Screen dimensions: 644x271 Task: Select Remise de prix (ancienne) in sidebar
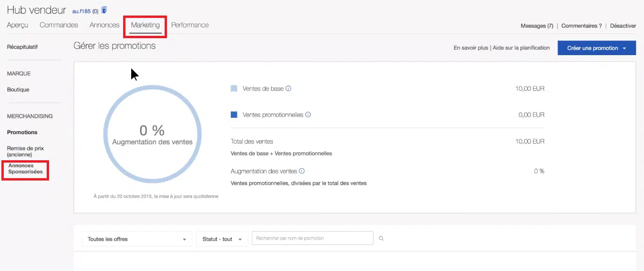[26, 151]
